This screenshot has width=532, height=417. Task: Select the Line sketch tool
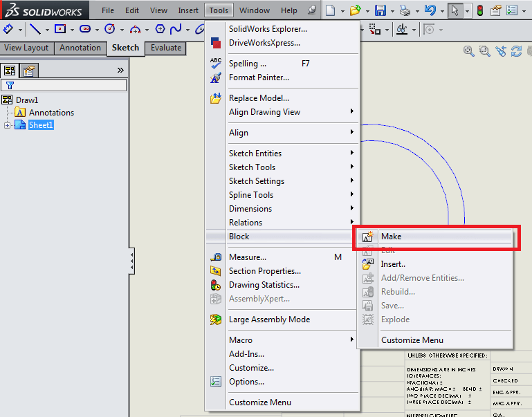[x=35, y=30]
